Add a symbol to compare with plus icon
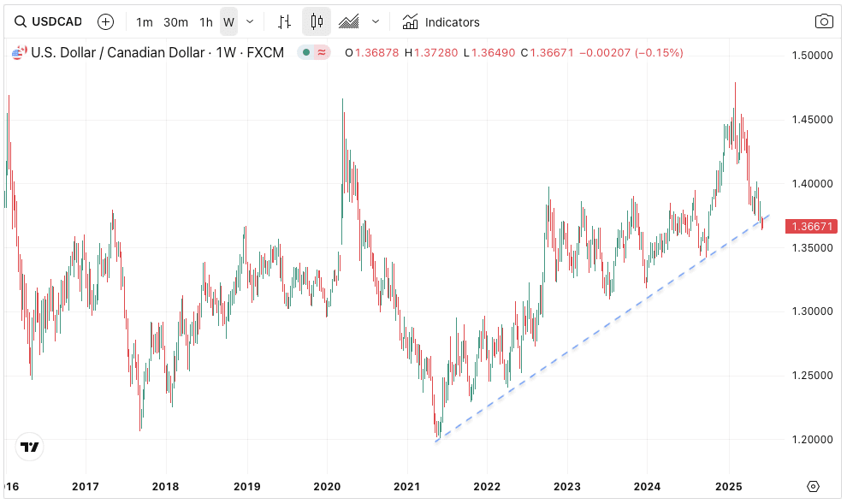Screen dimensions: 847x504 [x=105, y=22]
